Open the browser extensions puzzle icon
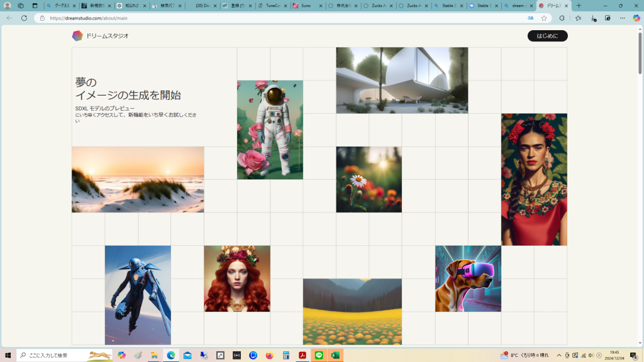The width and height of the screenshot is (644, 362). 562,18
